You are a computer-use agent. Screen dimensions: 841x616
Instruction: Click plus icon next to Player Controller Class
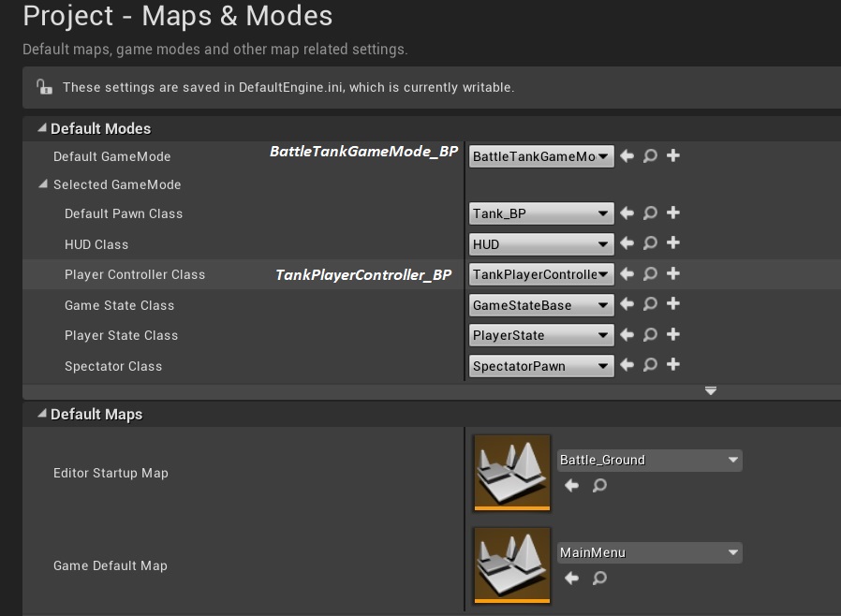tap(672, 274)
